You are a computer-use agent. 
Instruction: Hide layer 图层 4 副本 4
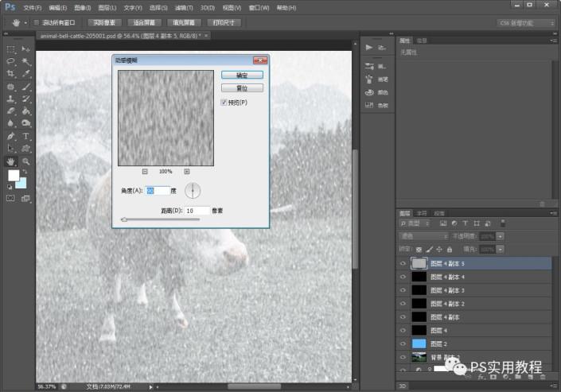(x=403, y=277)
